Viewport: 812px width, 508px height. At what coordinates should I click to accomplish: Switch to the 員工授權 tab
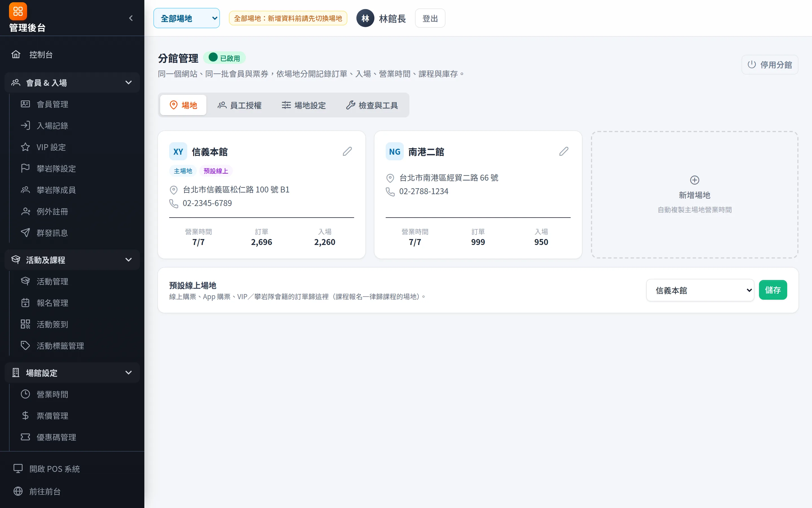click(x=240, y=105)
